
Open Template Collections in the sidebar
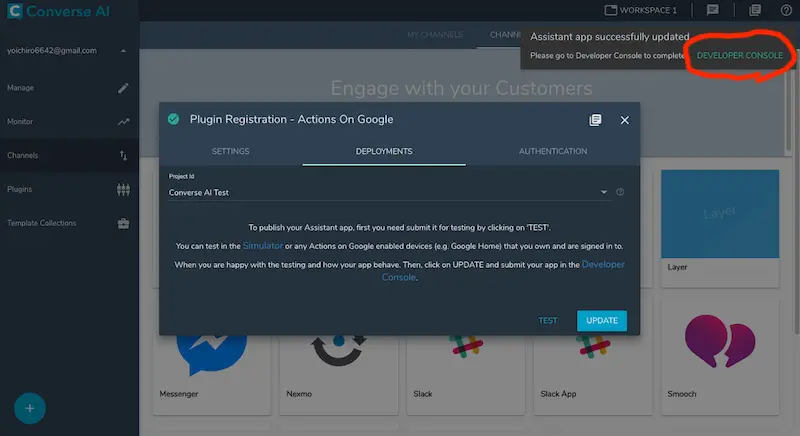(69, 223)
